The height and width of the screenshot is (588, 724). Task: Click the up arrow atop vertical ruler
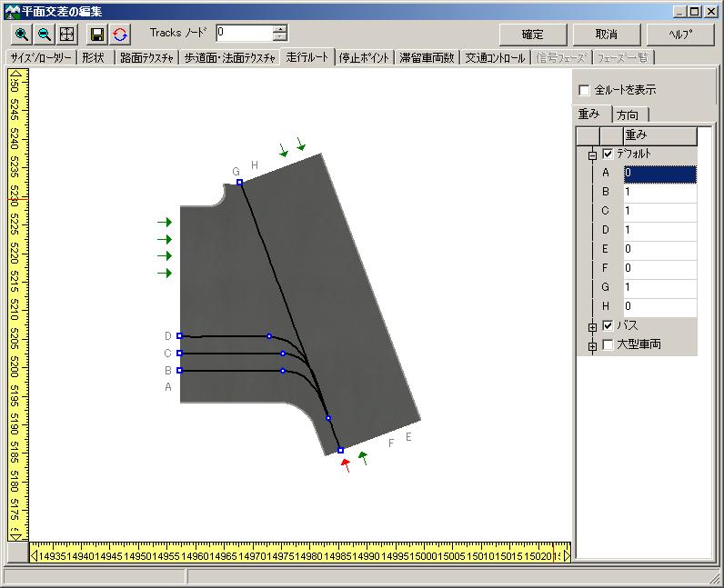15,73
